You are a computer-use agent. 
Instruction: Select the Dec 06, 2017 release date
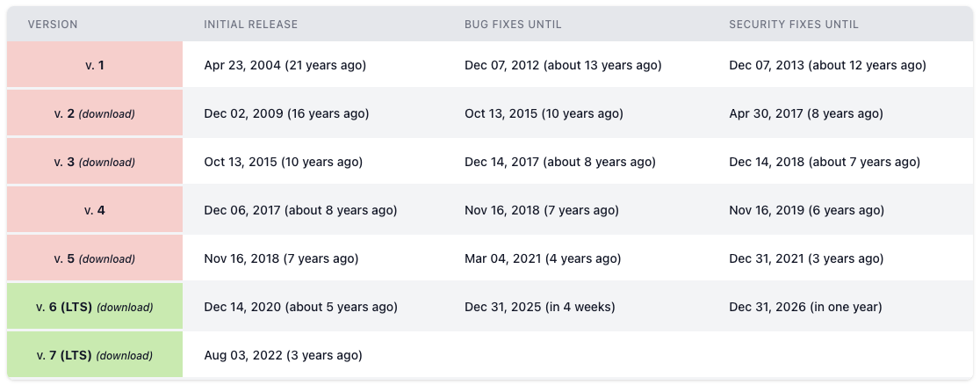pos(300,210)
